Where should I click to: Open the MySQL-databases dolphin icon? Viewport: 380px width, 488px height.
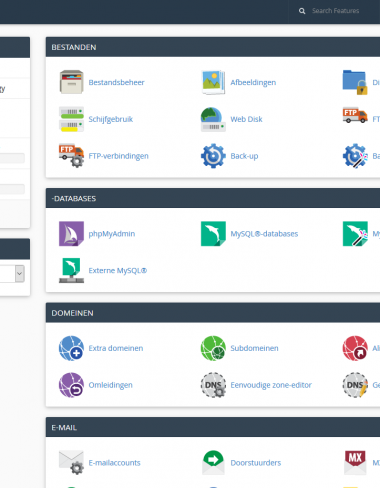click(213, 234)
